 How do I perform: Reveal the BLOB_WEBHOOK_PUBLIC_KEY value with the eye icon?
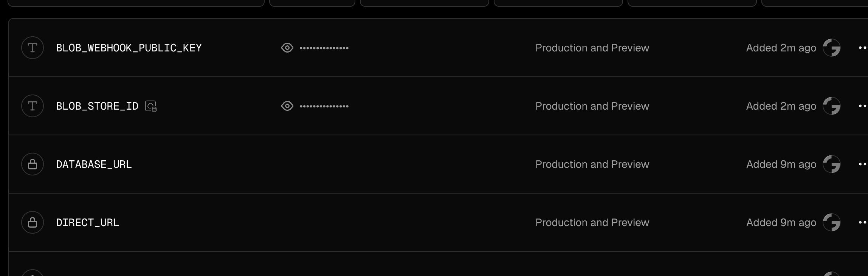(287, 48)
